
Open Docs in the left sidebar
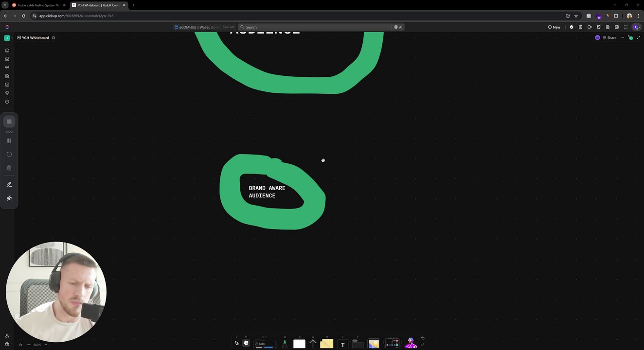coord(7,76)
